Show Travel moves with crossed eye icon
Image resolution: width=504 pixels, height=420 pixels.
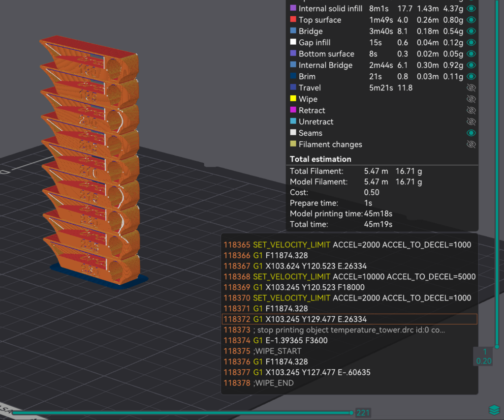pyautogui.click(x=471, y=88)
